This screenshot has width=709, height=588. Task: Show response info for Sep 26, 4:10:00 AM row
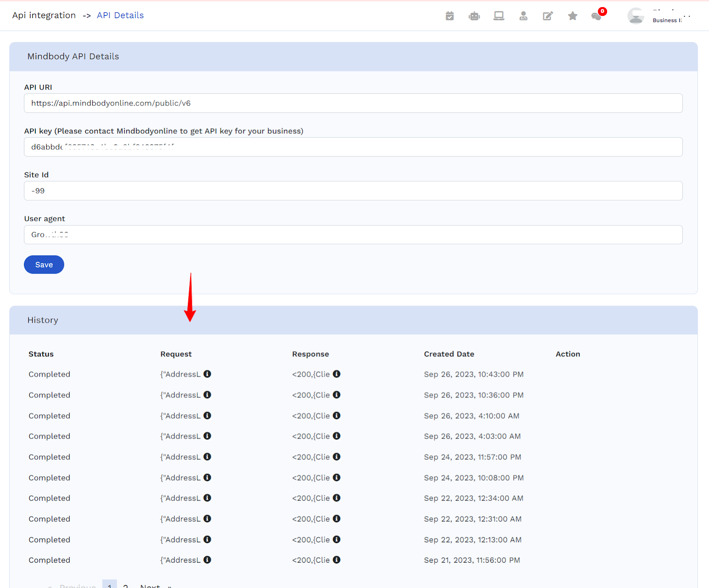pyautogui.click(x=337, y=416)
